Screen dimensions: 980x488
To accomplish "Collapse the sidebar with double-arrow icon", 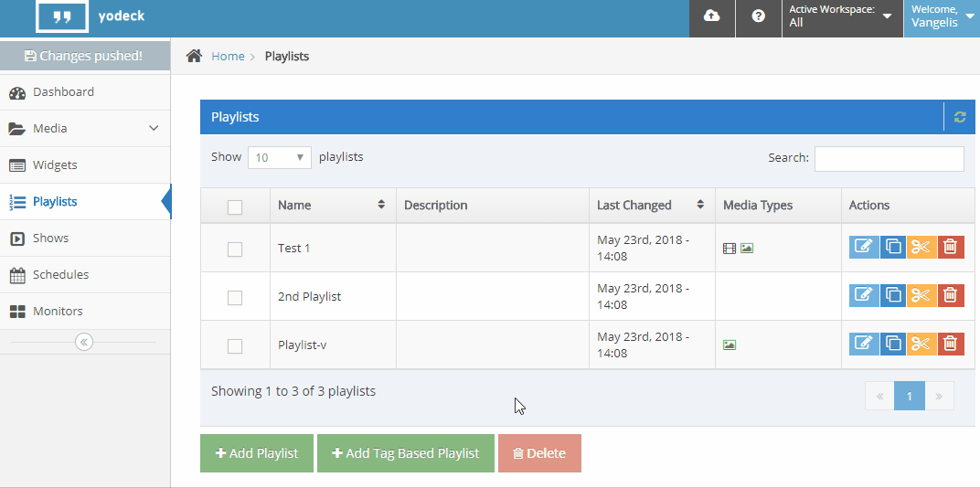I will coord(84,342).
